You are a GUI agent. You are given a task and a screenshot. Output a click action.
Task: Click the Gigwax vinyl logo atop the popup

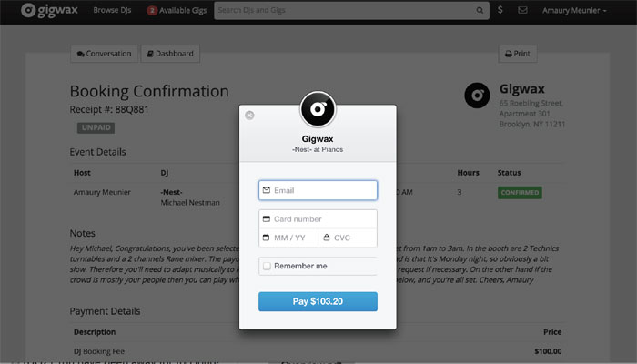coord(318,109)
